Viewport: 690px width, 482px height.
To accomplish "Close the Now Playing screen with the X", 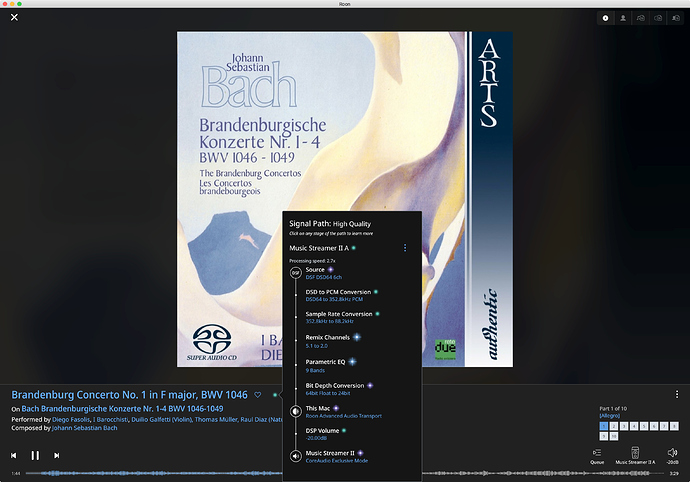I will pos(15,17).
